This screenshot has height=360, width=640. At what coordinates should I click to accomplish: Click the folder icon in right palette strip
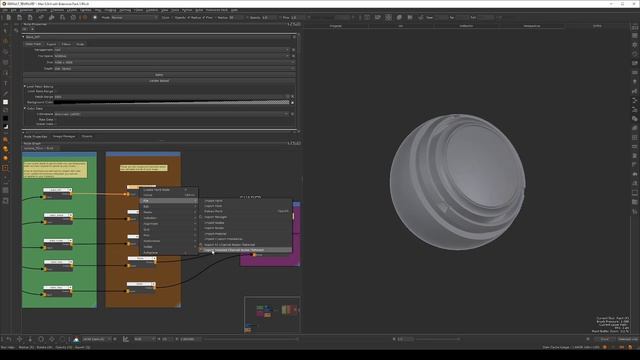point(635,202)
